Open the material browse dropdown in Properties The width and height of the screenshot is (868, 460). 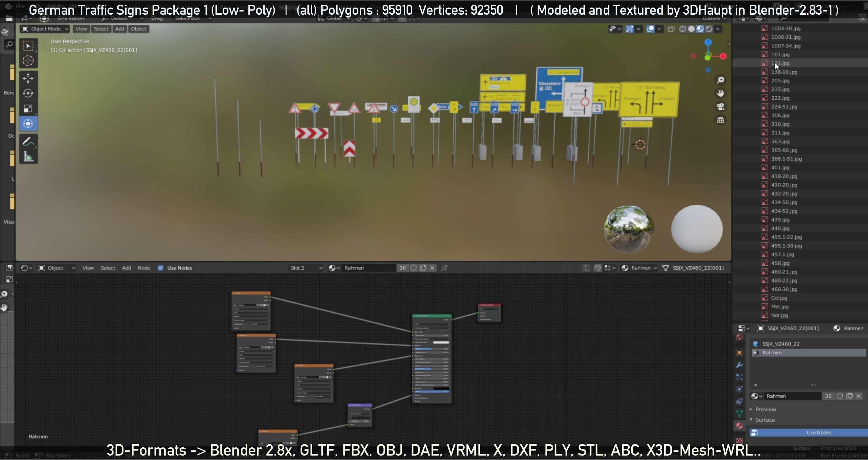(757, 396)
